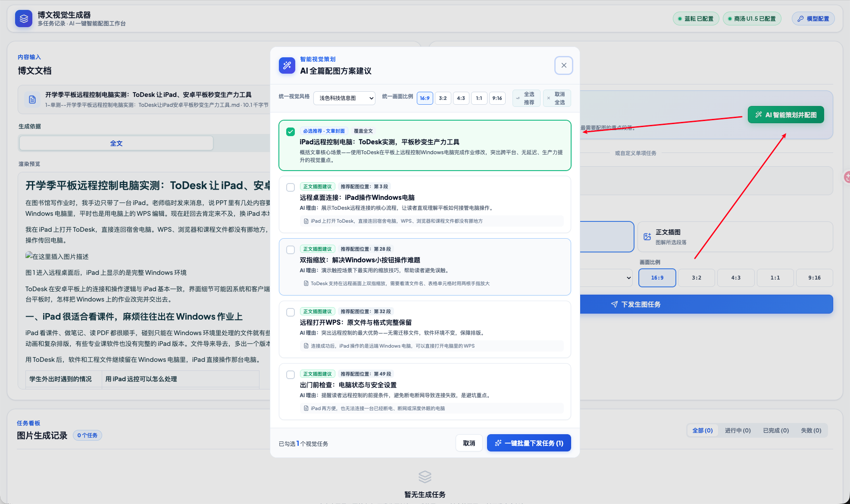The height and width of the screenshot is (504, 850).
Task: Click the label '推荐配图位置：第 49 段'
Action: (366, 374)
